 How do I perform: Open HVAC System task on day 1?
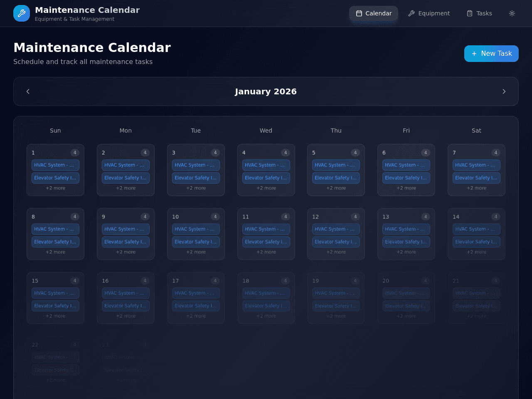pyautogui.click(x=55, y=165)
